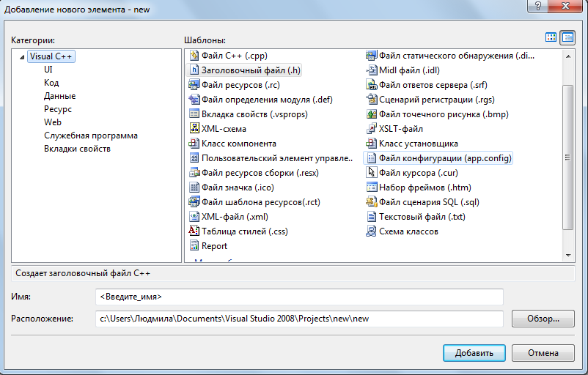The width and height of the screenshot is (588, 375).
Task: Click the Отмена button
Action: click(543, 353)
